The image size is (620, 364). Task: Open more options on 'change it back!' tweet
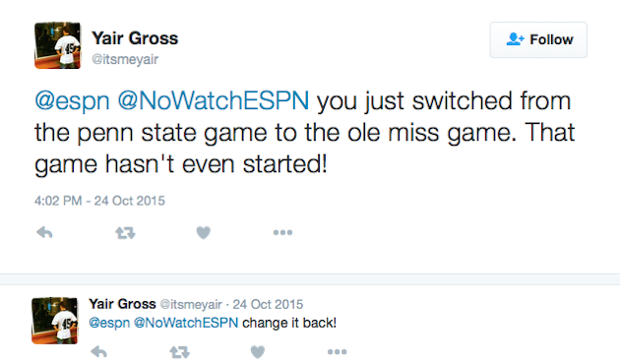[x=338, y=351]
